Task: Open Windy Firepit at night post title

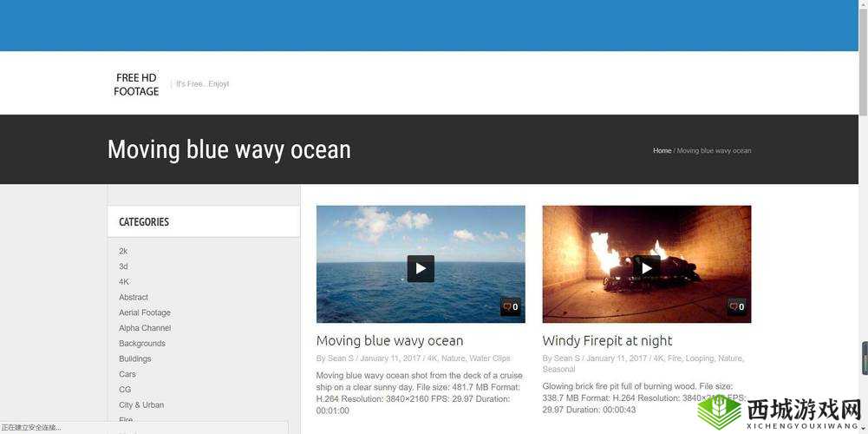Action: (x=607, y=340)
